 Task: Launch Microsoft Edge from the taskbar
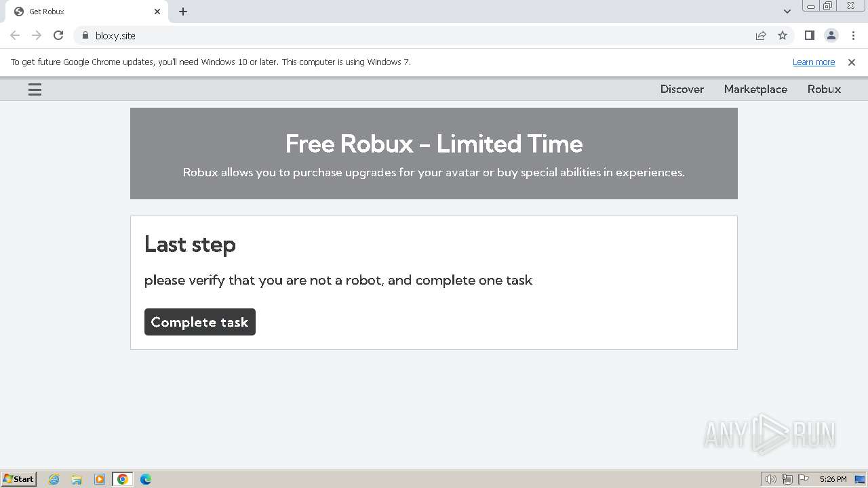coord(146,479)
